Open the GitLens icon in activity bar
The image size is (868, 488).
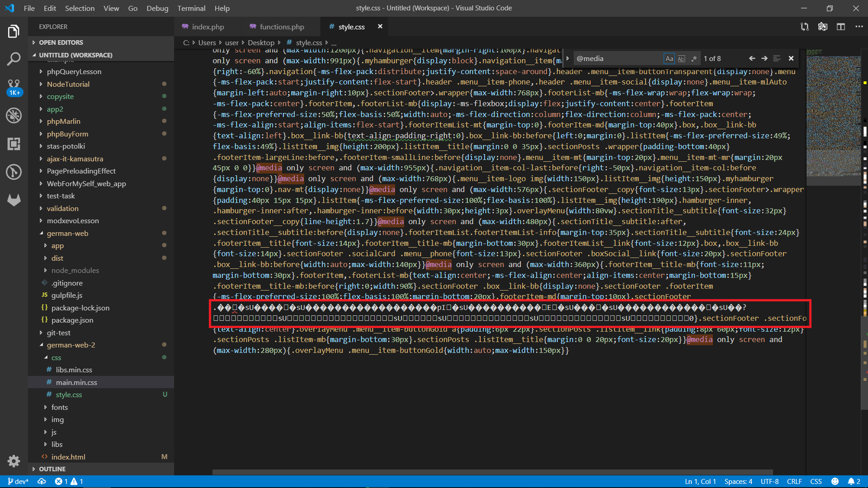tap(14, 172)
